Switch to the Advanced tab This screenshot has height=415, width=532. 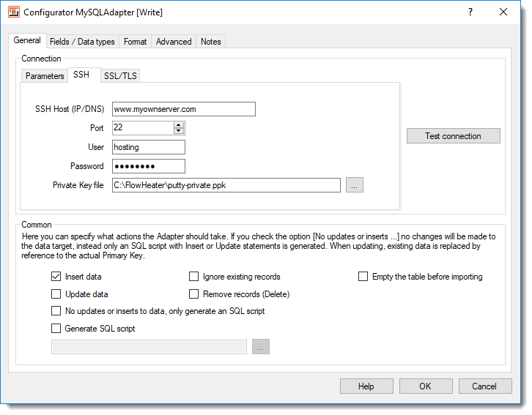click(x=174, y=42)
